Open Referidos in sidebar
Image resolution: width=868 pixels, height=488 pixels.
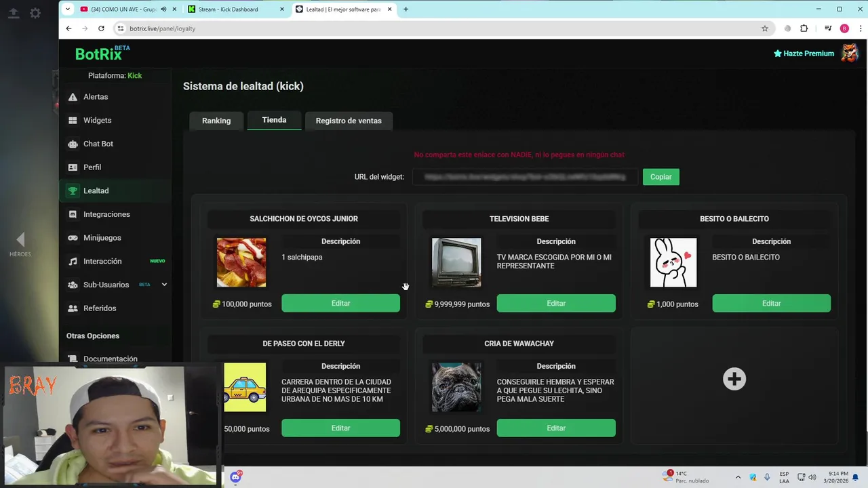tap(100, 308)
